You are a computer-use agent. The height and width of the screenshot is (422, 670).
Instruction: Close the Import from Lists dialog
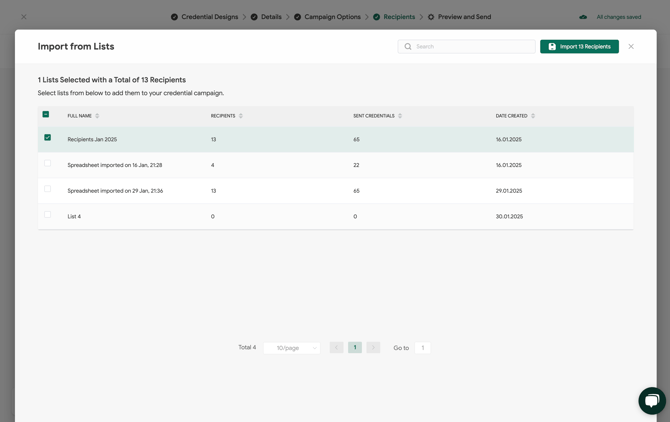pyautogui.click(x=631, y=47)
